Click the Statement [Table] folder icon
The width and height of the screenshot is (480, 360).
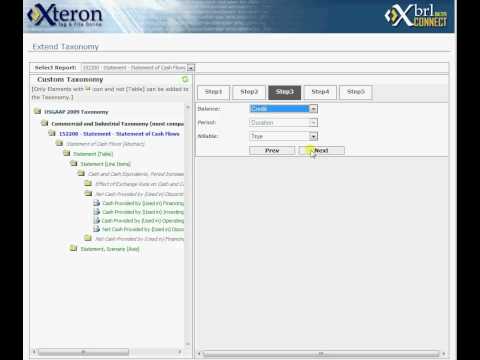point(66,153)
